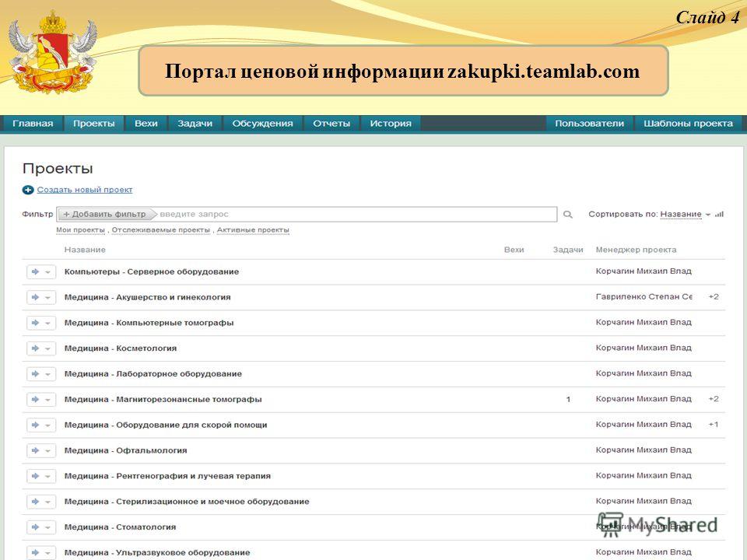The height and width of the screenshot is (560, 747).
Task: Apply the Мои проекты quick filter
Action: (80, 230)
